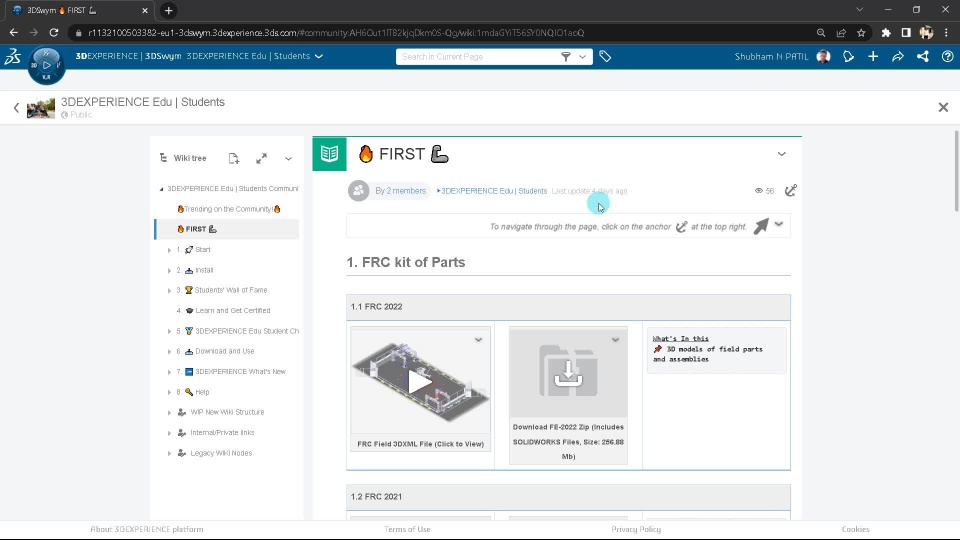Reload the browser page

pyautogui.click(x=54, y=32)
